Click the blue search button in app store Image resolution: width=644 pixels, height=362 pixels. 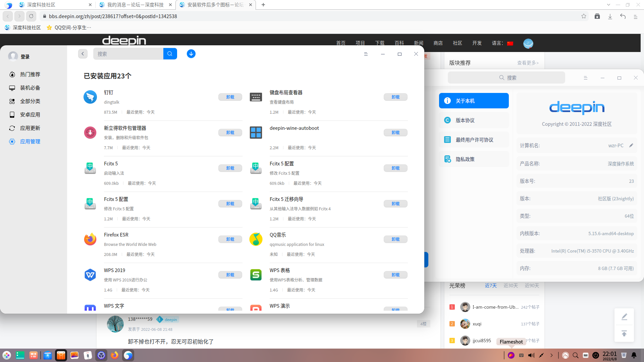170,54
